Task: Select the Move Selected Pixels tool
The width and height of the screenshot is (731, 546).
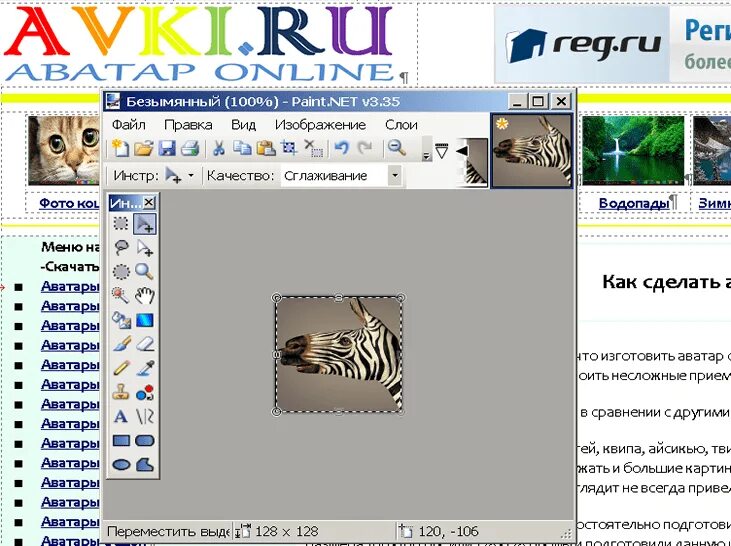Action: click(145, 224)
